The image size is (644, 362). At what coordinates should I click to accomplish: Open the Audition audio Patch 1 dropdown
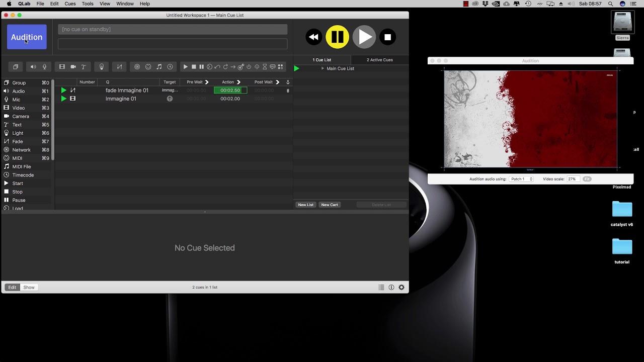point(521,179)
